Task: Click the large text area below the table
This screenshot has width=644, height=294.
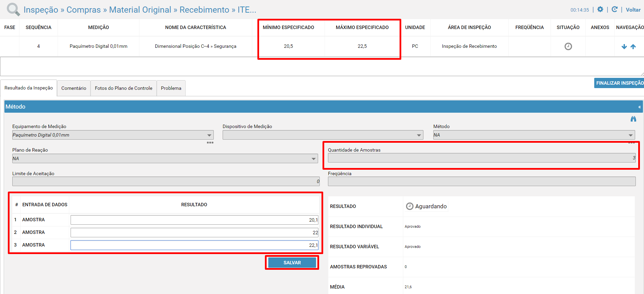Action: tap(322, 66)
